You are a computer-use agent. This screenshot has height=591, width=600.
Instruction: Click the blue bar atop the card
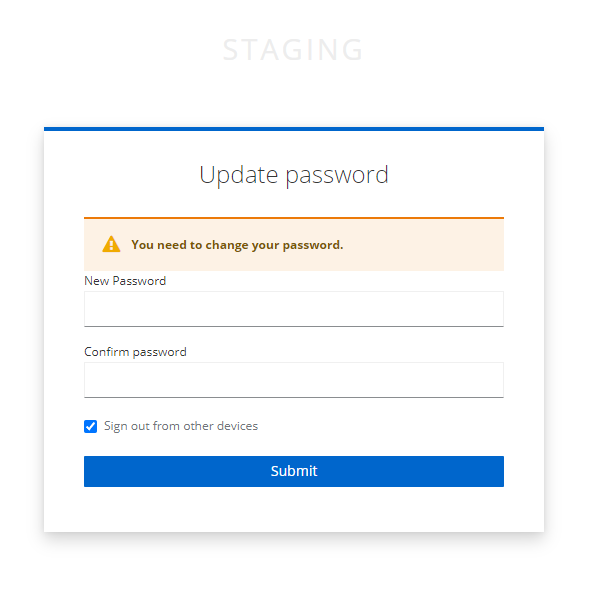(293, 129)
